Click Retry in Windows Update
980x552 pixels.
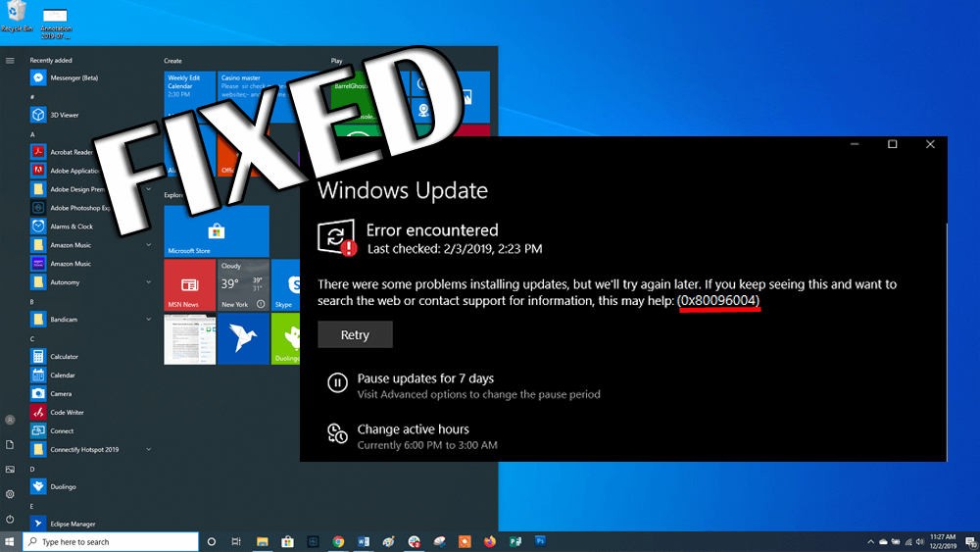tap(355, 334)
